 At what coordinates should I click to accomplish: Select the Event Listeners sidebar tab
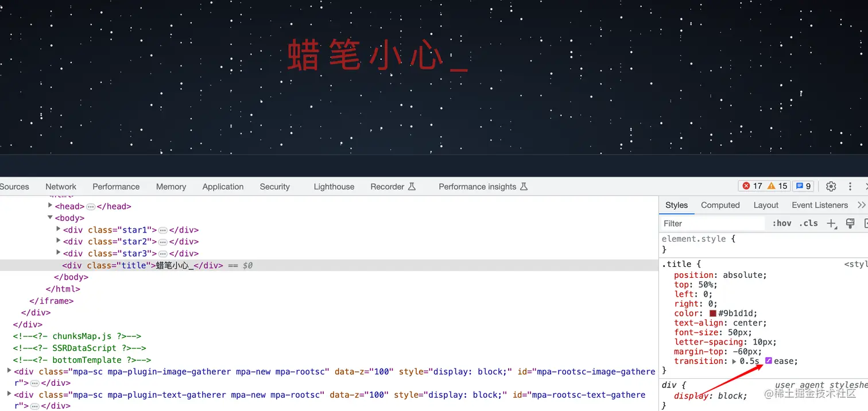pos(820,205)
